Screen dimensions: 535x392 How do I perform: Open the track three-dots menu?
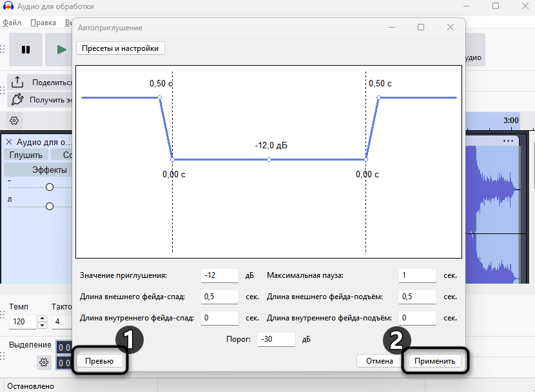(508, 141)
